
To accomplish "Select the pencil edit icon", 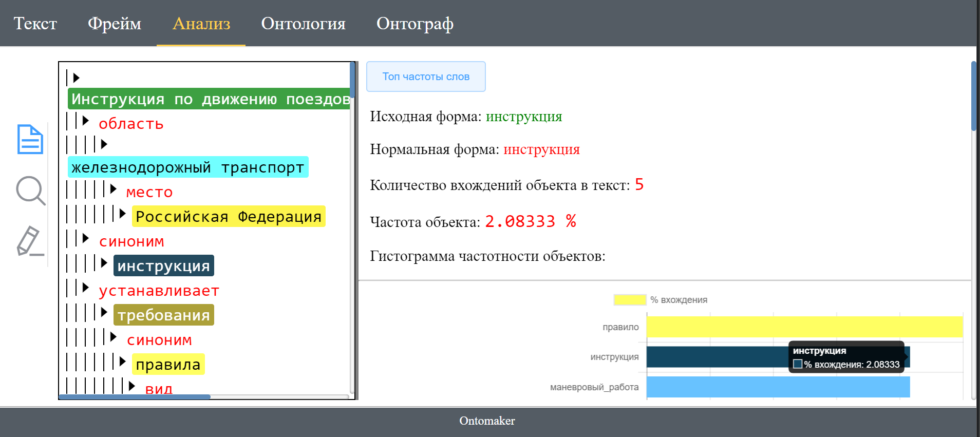I will (x=30, y=241).
